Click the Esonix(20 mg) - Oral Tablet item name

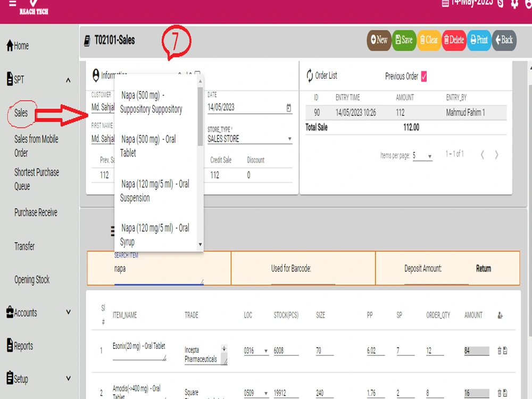tap(139, 346)
